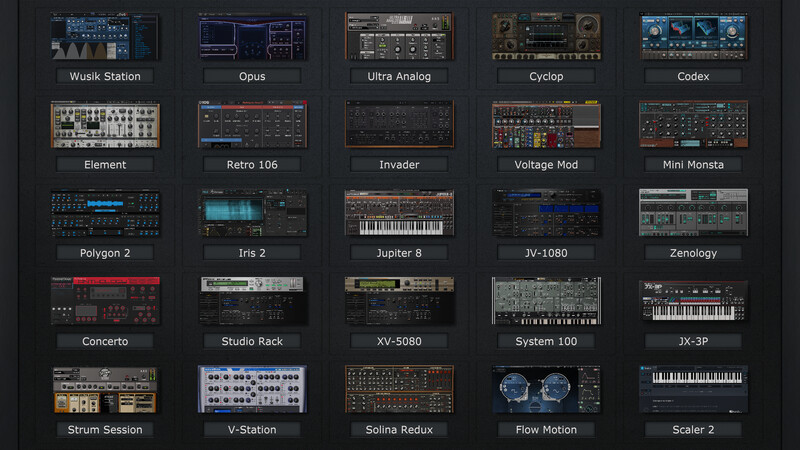Select the Concerto label button

pyautogui.click(x=105, y=341)
